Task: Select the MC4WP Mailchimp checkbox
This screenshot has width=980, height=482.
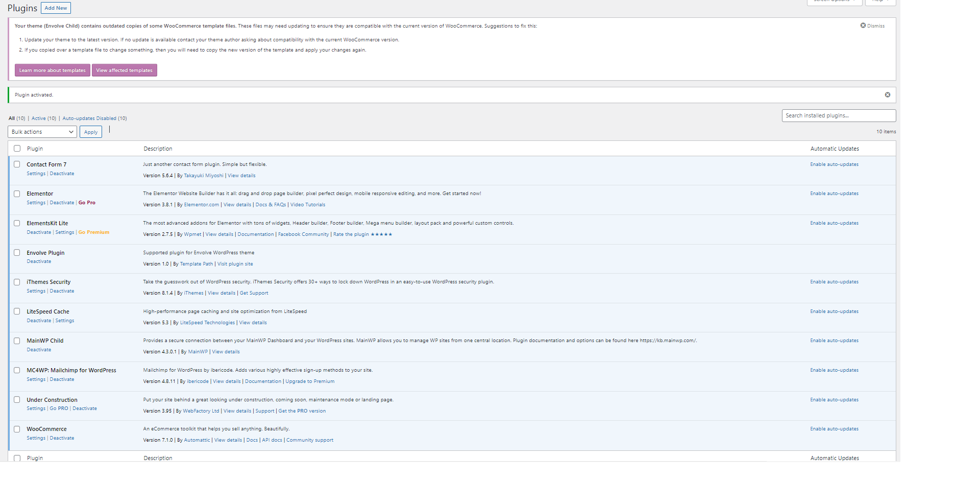Action: tap(17, 371)
